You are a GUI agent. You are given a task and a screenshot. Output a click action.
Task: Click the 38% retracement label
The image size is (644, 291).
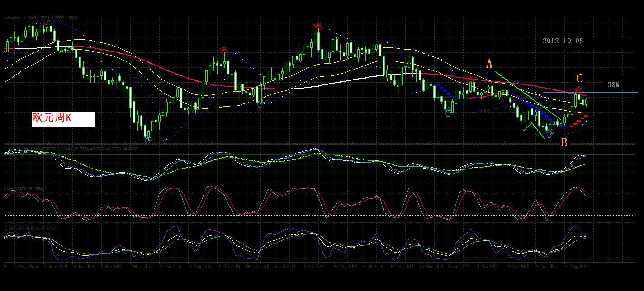(x=613, y=85)
